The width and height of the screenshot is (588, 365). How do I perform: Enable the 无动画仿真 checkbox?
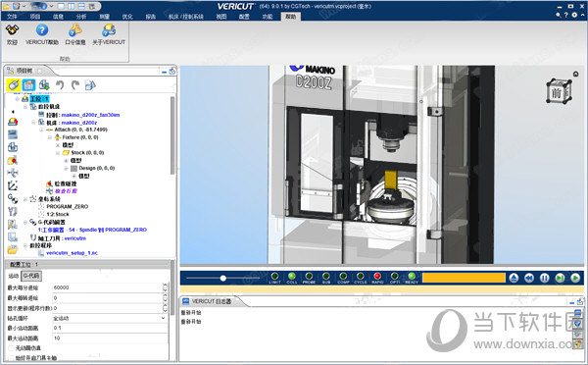click(11, 348)
